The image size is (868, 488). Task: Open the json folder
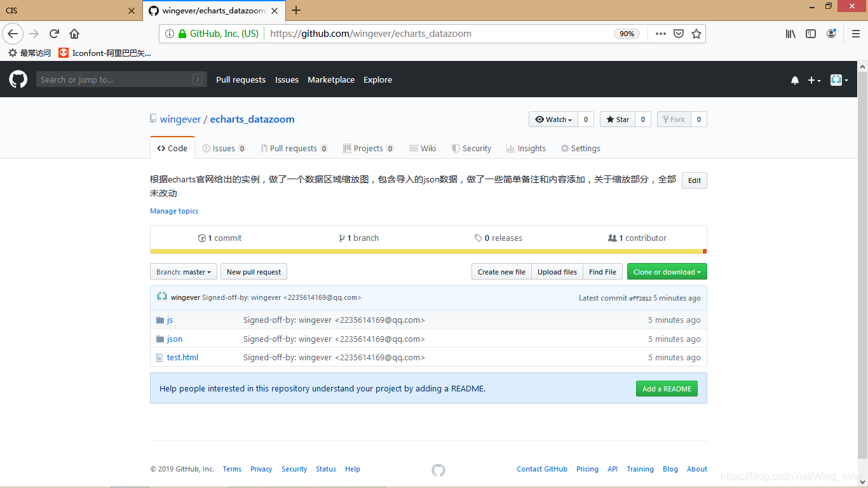pos(175,339)
